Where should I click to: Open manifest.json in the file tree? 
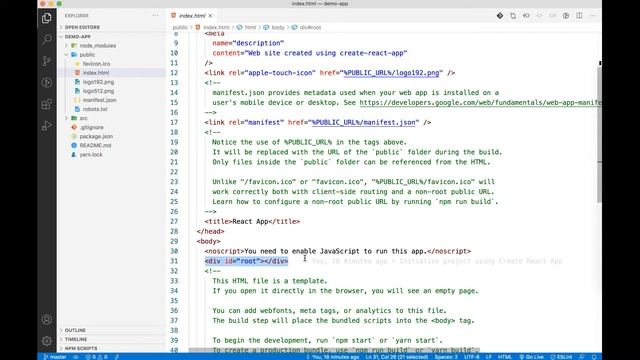100,100
